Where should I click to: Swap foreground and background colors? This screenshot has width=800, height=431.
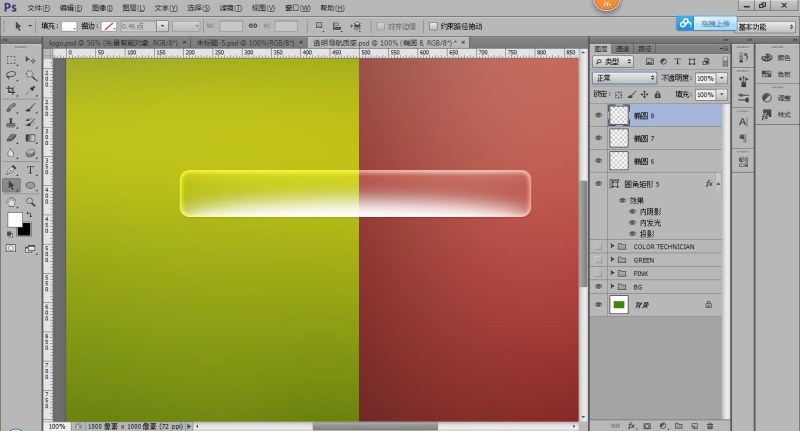[29, 214]
